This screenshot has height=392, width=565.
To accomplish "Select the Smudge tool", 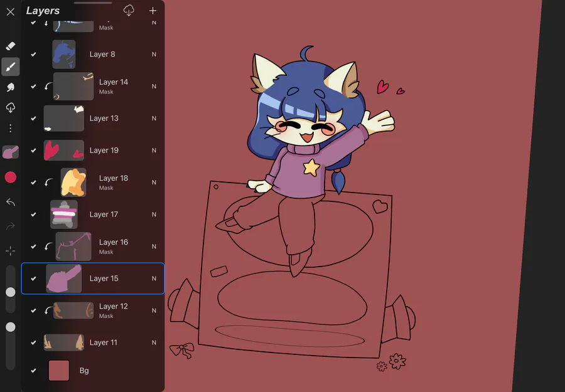I will pyautogui.click(x=11, y=87).
